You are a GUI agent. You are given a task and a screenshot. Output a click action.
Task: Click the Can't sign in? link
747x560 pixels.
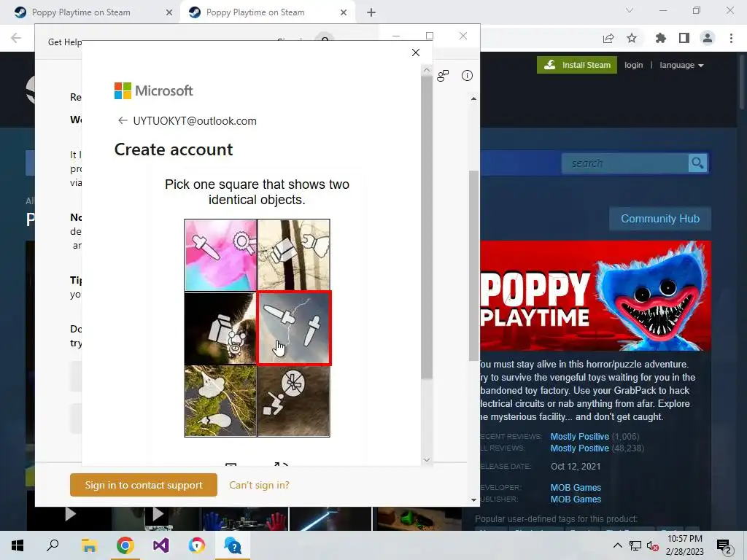click(x=259, y=485)
